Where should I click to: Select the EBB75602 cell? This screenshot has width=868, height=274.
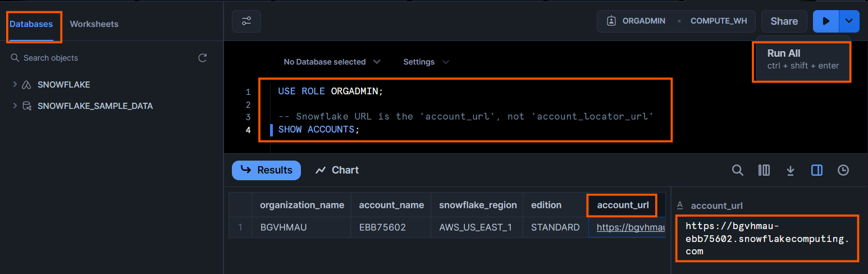(x=391, y=227)
